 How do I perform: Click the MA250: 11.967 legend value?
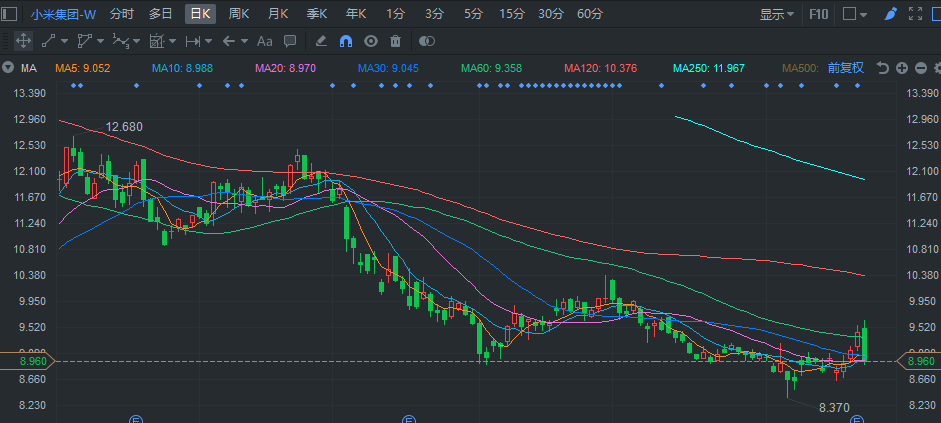pyautogui.click(x=709, y=68)
